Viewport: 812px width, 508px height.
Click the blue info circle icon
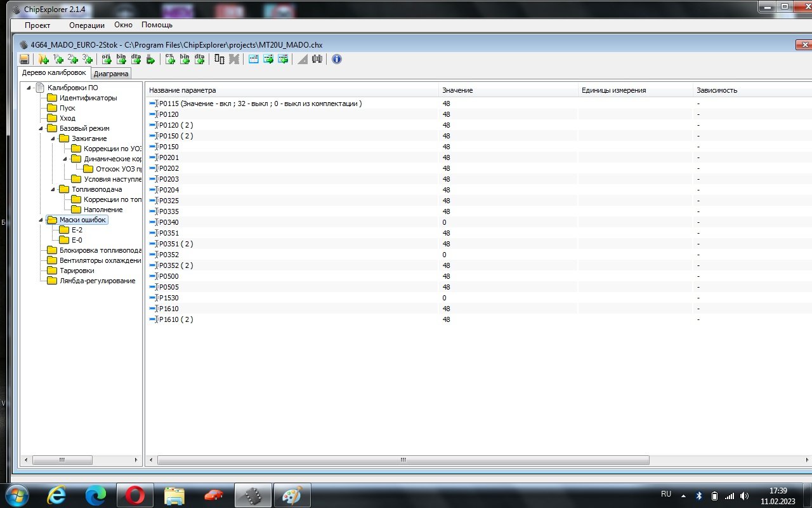click(x=337, y=59)
